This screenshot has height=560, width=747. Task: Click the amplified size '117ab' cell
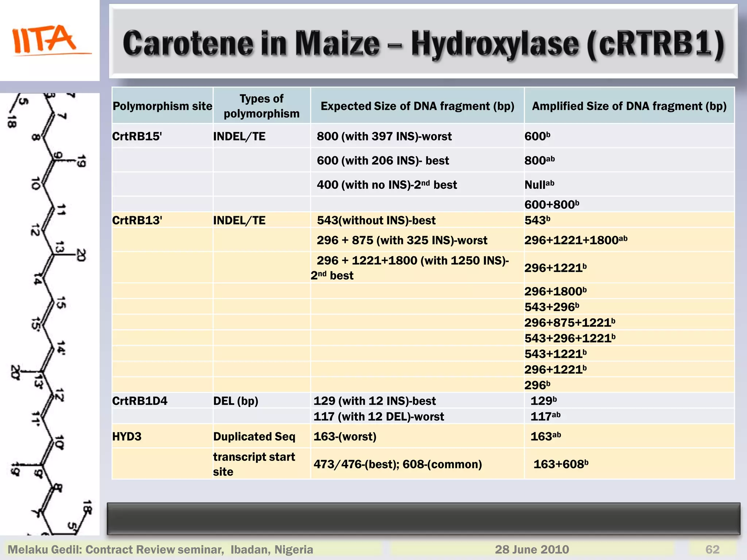pos(629,416)
